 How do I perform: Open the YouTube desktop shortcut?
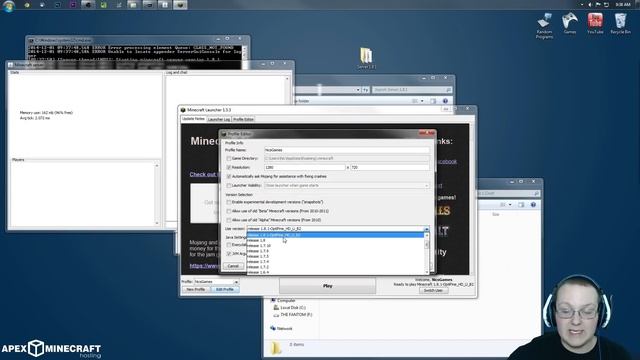tap(595, 23)
